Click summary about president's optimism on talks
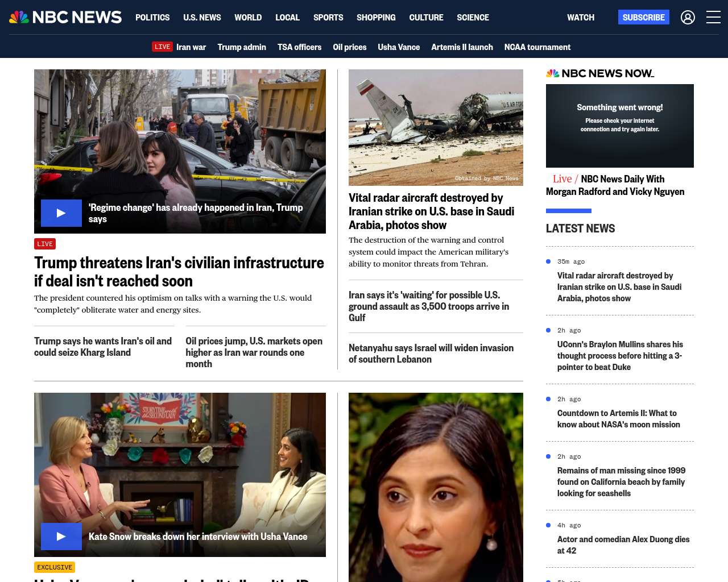Screen dimensions: 728x582 tap(173, 304)
